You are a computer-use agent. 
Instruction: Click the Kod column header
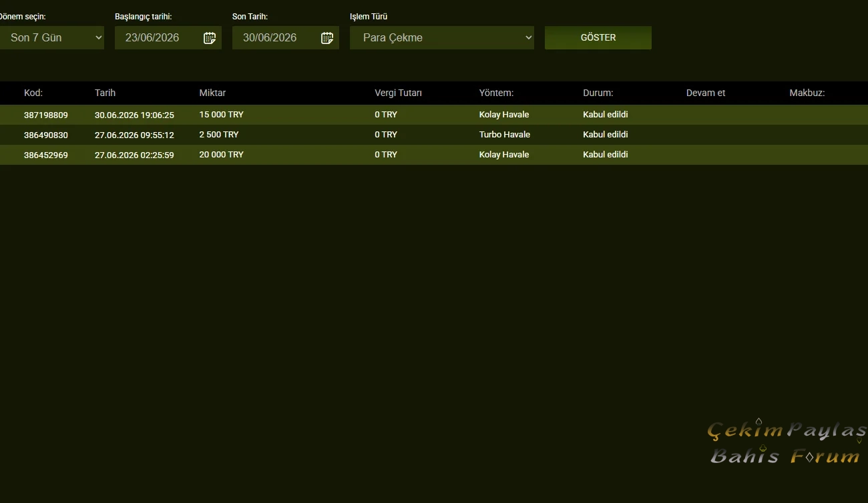[33, 93]
